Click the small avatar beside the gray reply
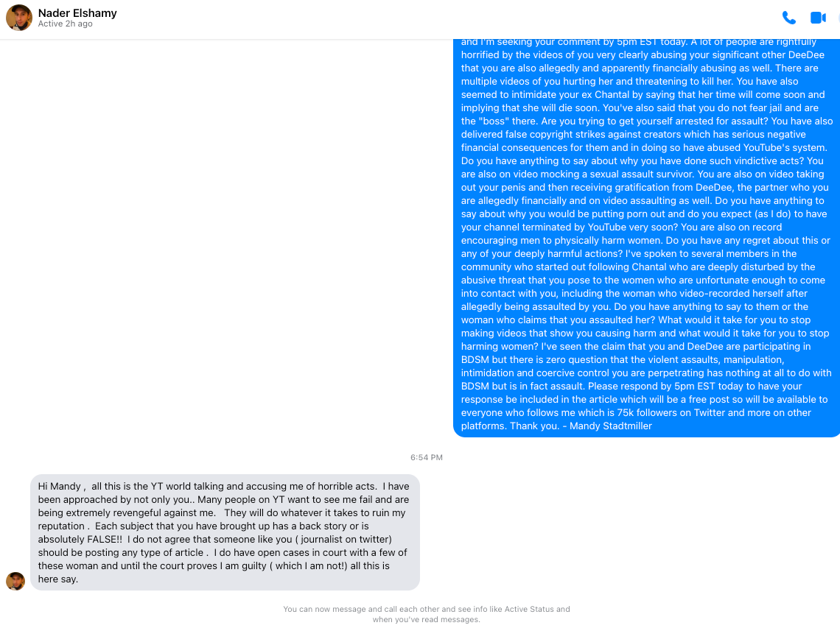The width and height of the screenshot is (840, 631). pyautogui.click(x=15, y=581)
